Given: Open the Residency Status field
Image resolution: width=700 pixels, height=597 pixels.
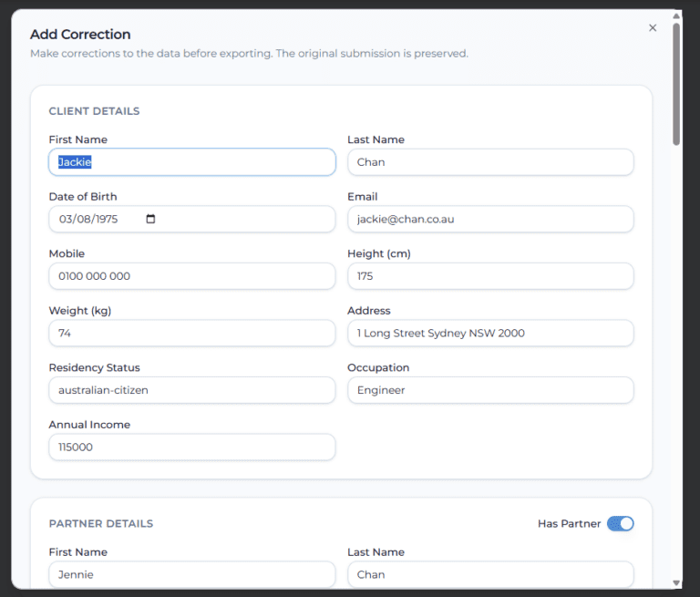Looking at the screenshot, I should pyautogui.click(x=191, y=390).
